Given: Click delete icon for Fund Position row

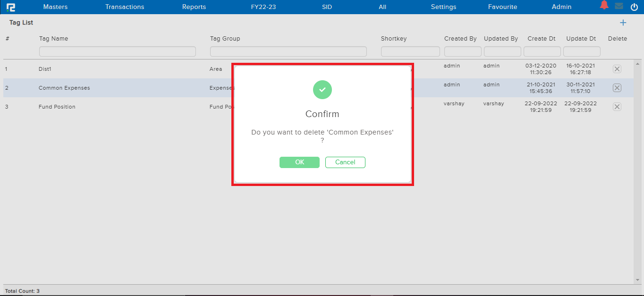Looking at the screenshot, I should coord(617,107).
